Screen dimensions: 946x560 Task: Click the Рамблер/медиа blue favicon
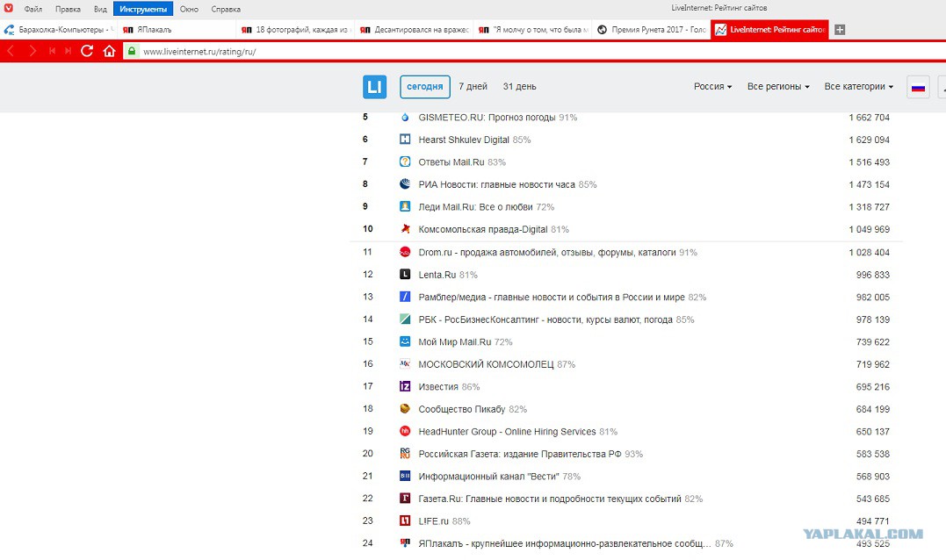(405, 297)
